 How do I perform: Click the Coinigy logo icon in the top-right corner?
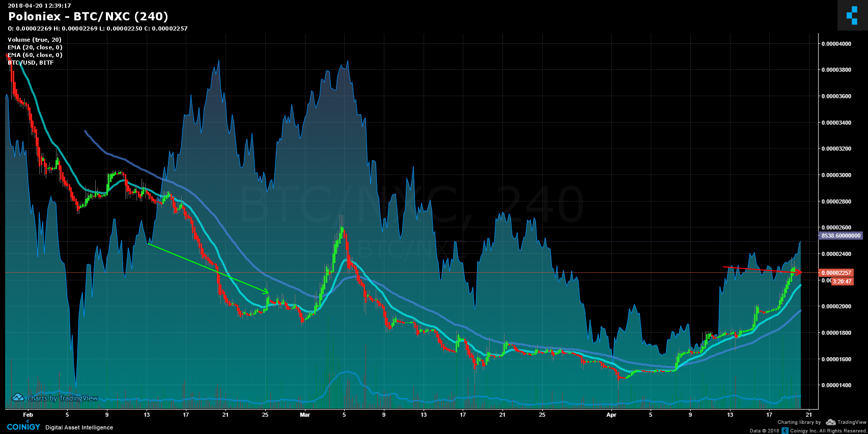pos(852,15)
